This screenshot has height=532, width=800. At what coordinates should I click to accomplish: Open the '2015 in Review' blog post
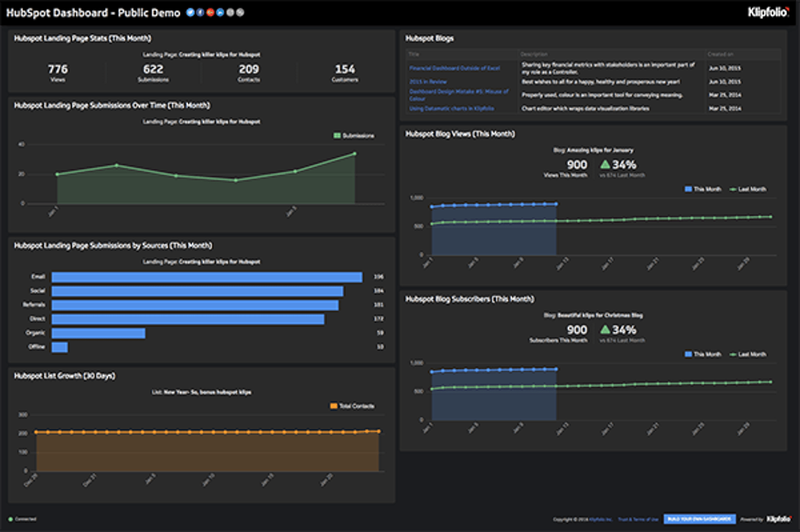click(x=428, y=82)
